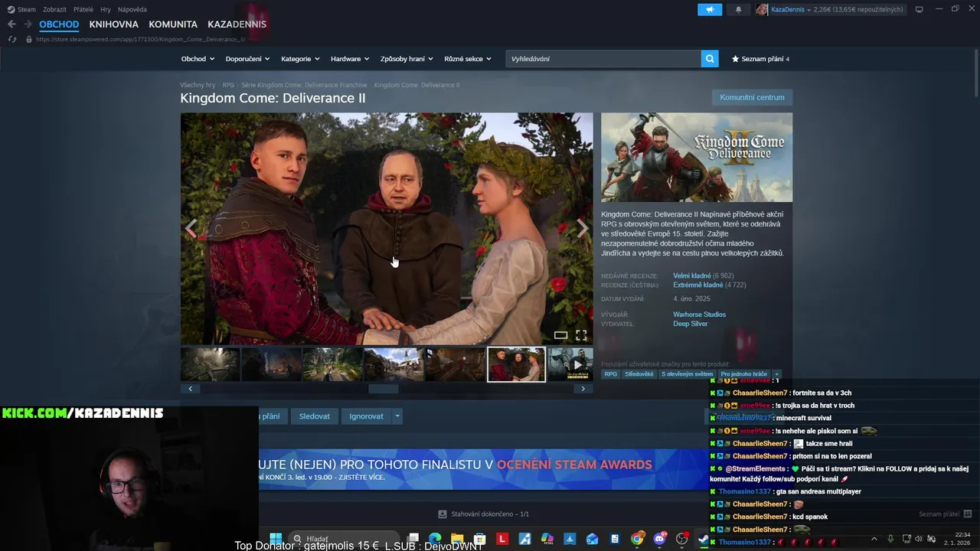Expand the Kategorie dropdown
Screen dimensions: 980x551
[300, 59]
